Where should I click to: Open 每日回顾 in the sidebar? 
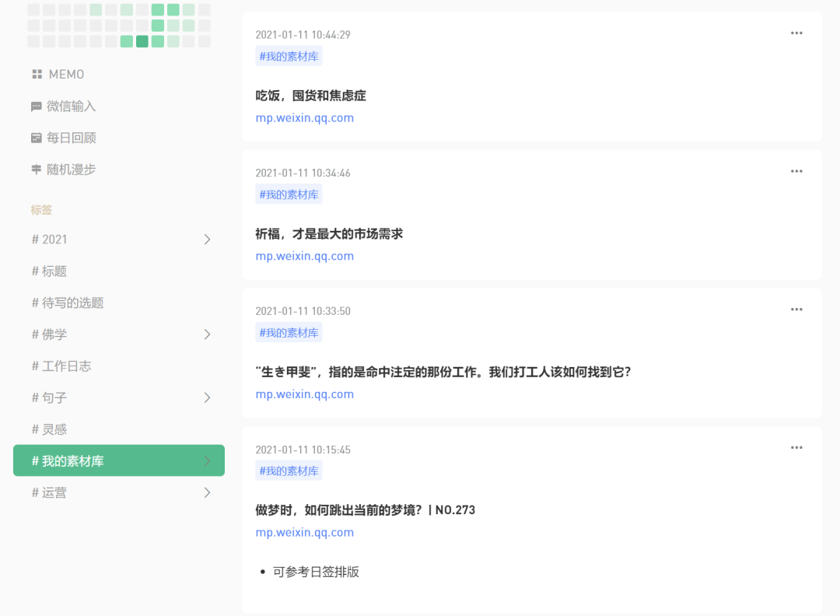pos(72,138)
